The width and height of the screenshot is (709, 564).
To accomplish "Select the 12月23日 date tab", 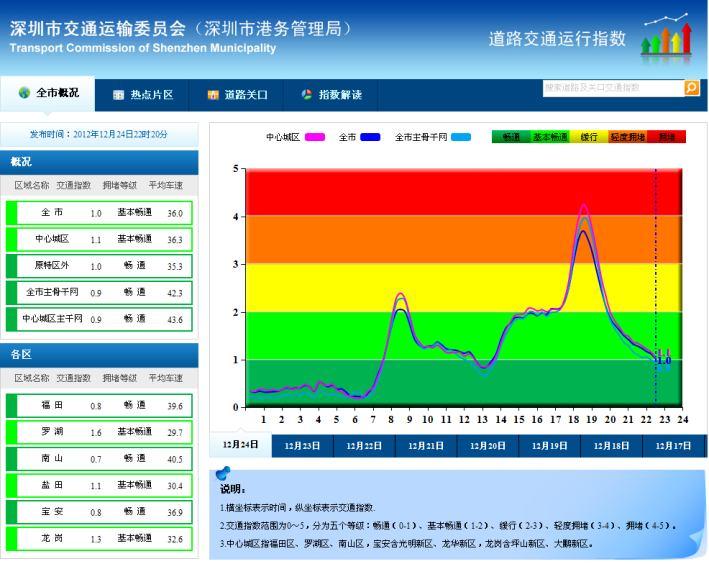I will click(302, 446).
